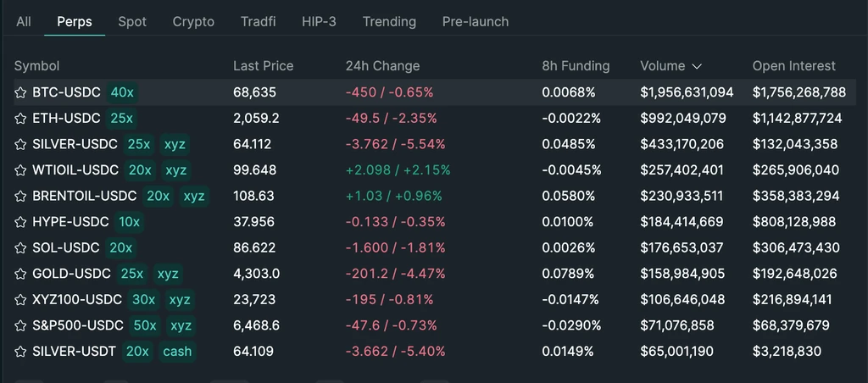Open the BTC-USDC market link
This screenshot has height=383, width=868.
[66, 92]
